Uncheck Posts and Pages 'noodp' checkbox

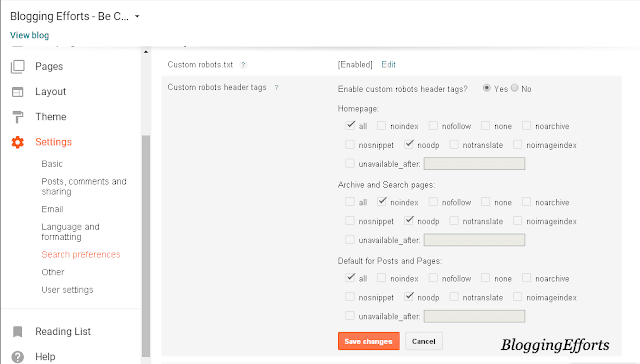[409, 296]
